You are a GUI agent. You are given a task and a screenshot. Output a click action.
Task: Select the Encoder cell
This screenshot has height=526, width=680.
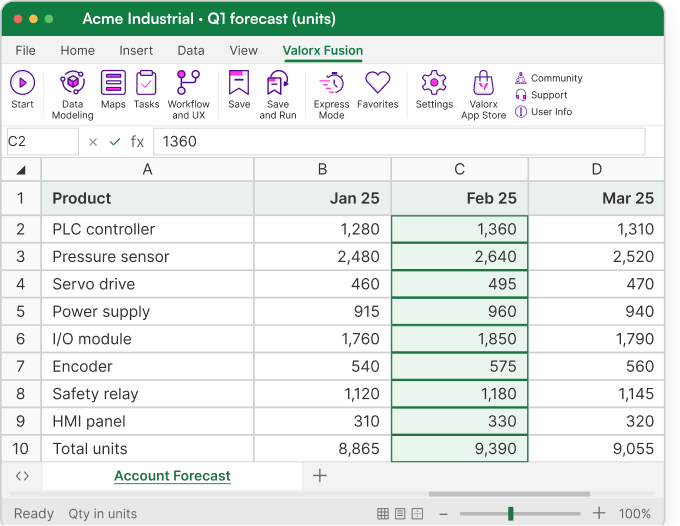tap(147, 366)
